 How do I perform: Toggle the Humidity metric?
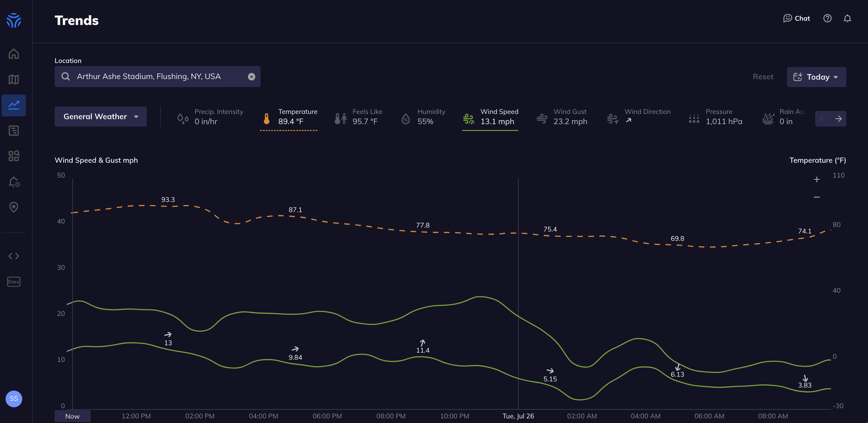[x=423, y=117]
